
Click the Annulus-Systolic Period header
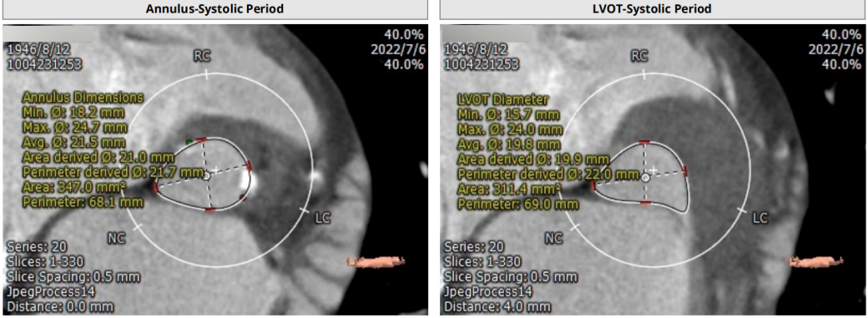[x=214, y=9]
